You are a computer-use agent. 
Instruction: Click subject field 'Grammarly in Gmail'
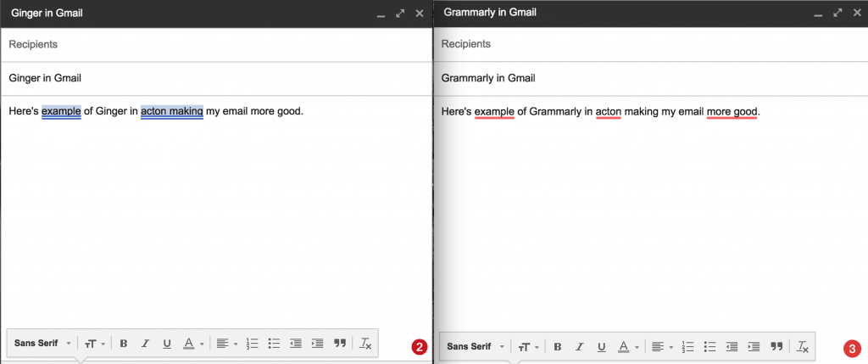[x=650, y=78]
